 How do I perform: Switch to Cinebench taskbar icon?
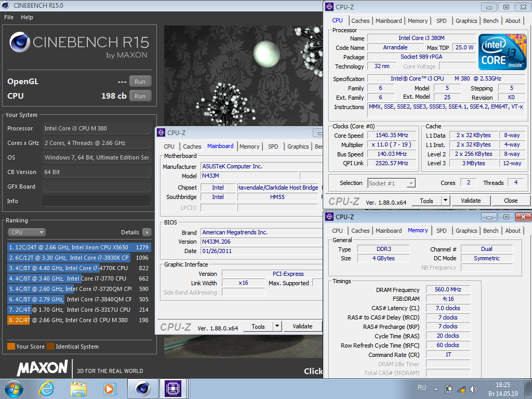click(143, 389)
